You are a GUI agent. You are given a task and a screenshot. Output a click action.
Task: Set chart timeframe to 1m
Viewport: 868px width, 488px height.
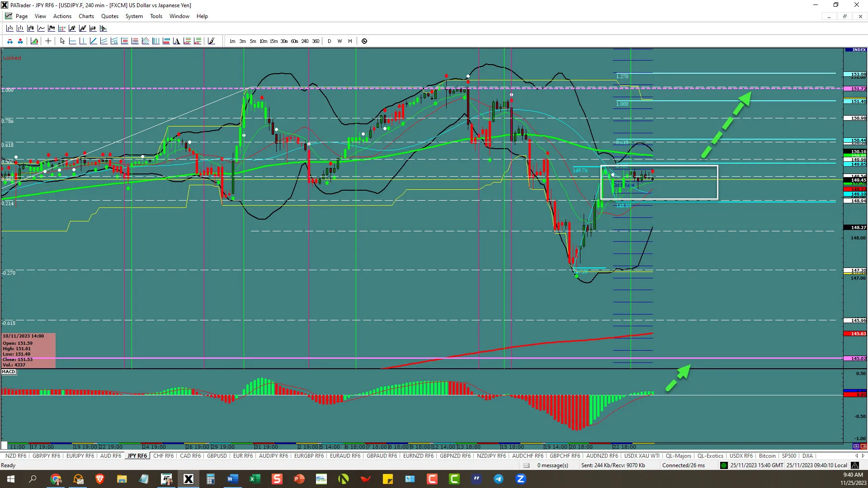tap(232, 41)
